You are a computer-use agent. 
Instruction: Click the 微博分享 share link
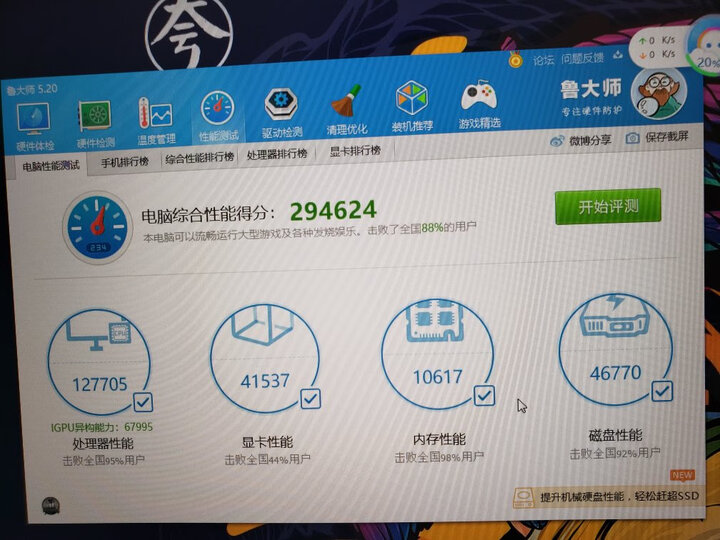[590, 141]
